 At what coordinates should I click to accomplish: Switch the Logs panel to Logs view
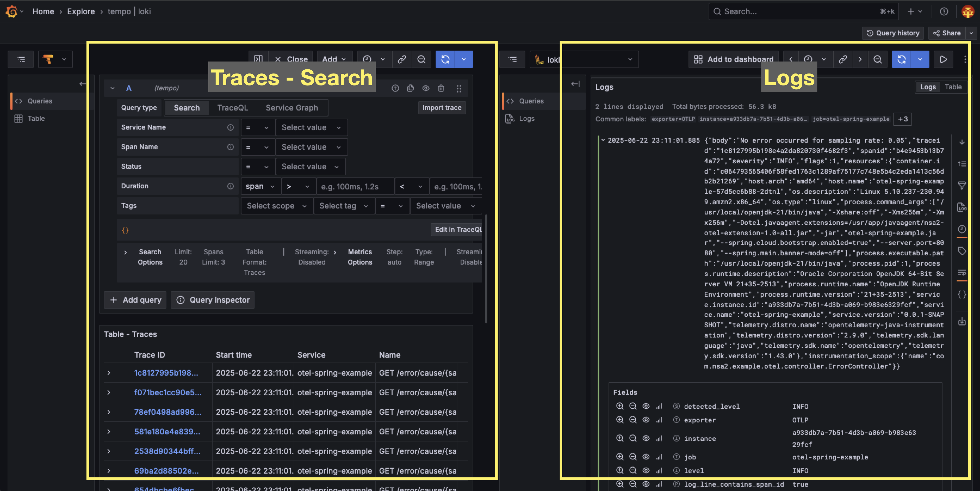[x=928, y=87]
